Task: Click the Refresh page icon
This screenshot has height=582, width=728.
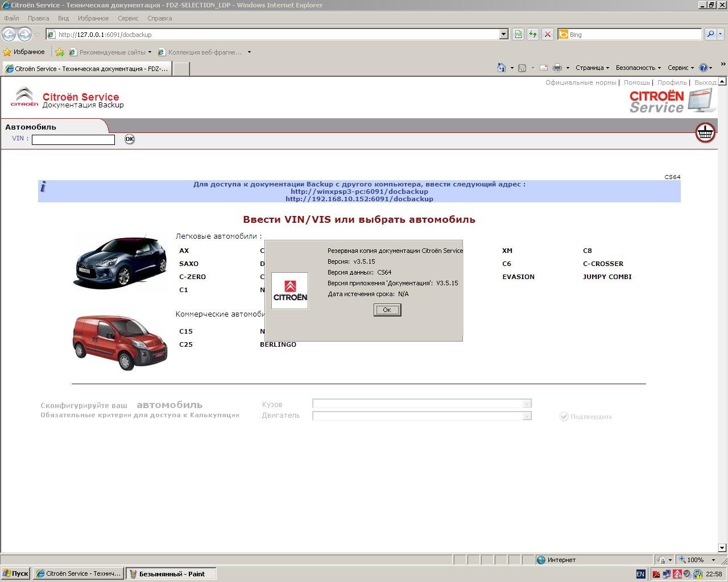Action: pos(533,34)
